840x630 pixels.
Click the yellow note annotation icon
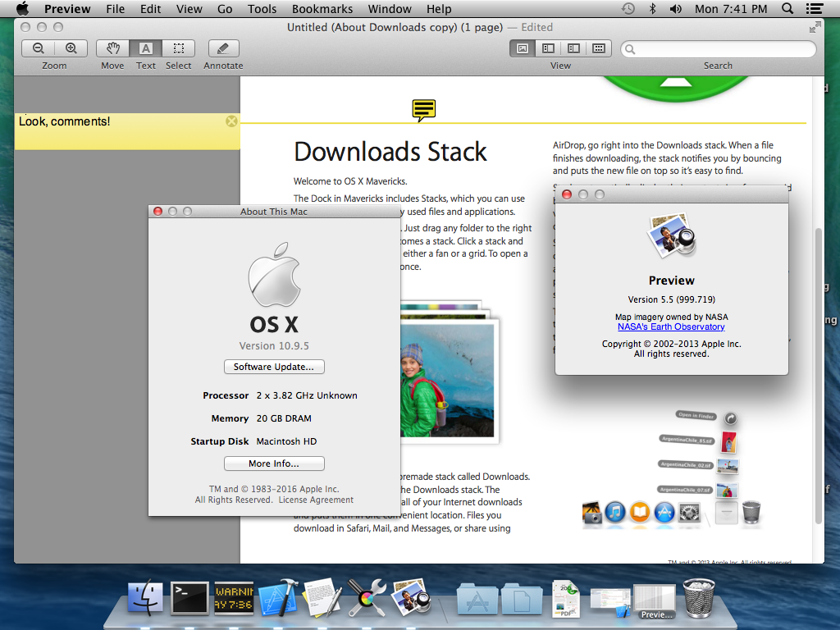coord(424,110)
